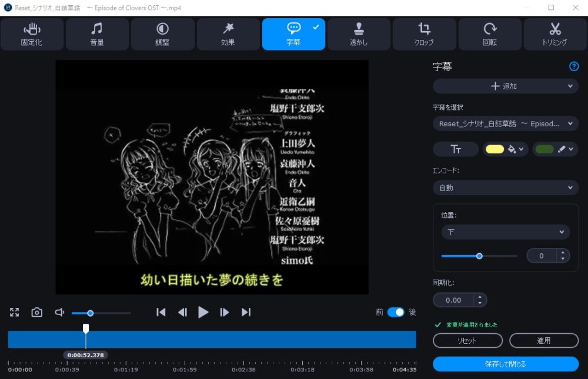Open the font settings TT button
The height and width of the screenshot is (379, 588).
[456, 149]
